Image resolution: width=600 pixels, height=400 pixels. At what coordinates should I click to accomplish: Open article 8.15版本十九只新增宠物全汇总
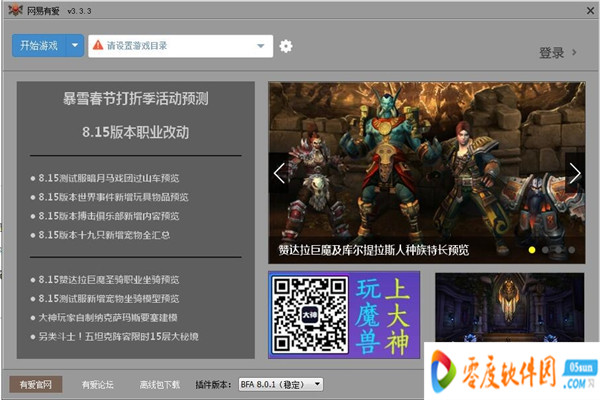(x=104, y=235)
